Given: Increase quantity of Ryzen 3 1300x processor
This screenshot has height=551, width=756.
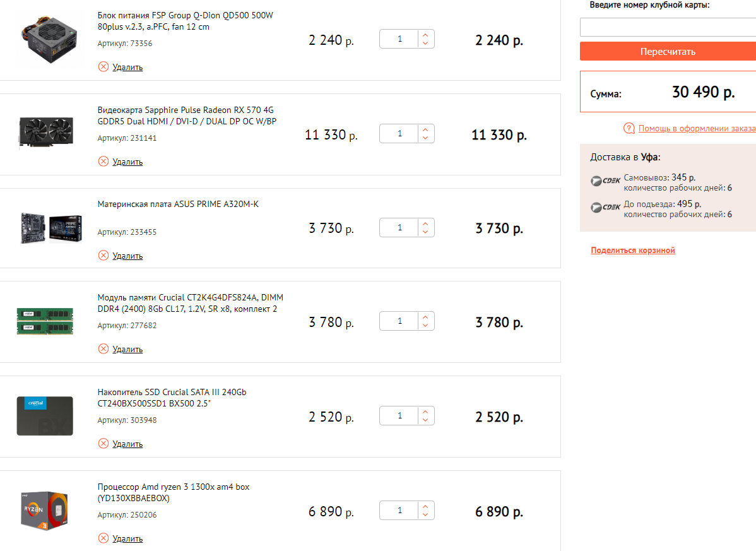Looking at the screenshot, I should pyautogui.click(x=426, y=506).
